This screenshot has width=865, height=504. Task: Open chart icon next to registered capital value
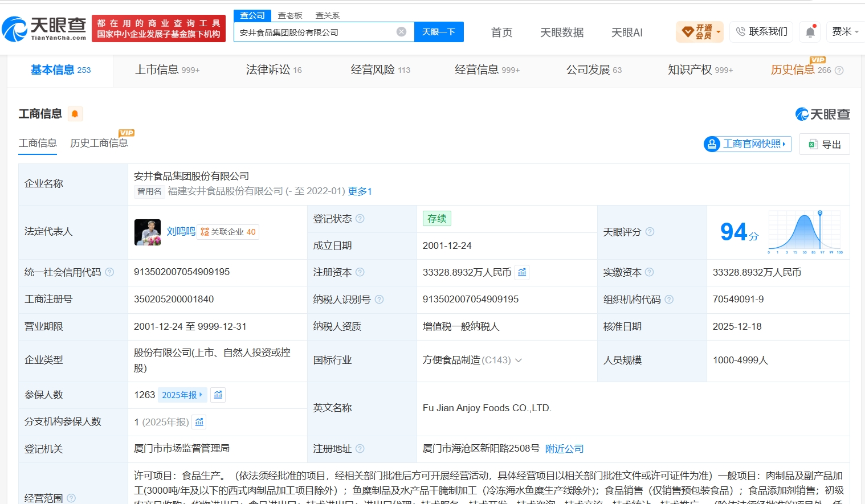pos(522,272)
